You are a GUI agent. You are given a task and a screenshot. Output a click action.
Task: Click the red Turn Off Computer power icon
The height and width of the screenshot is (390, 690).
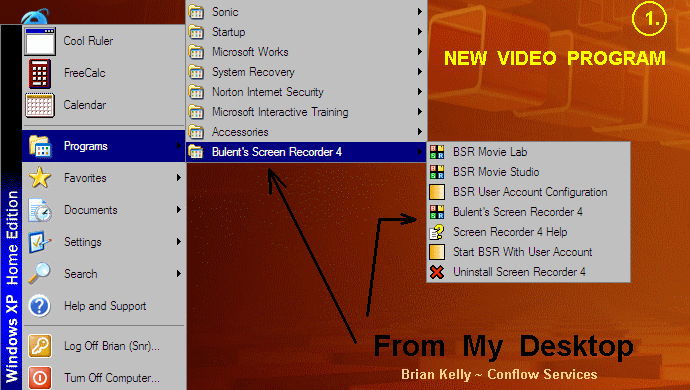tap(40, 378)
